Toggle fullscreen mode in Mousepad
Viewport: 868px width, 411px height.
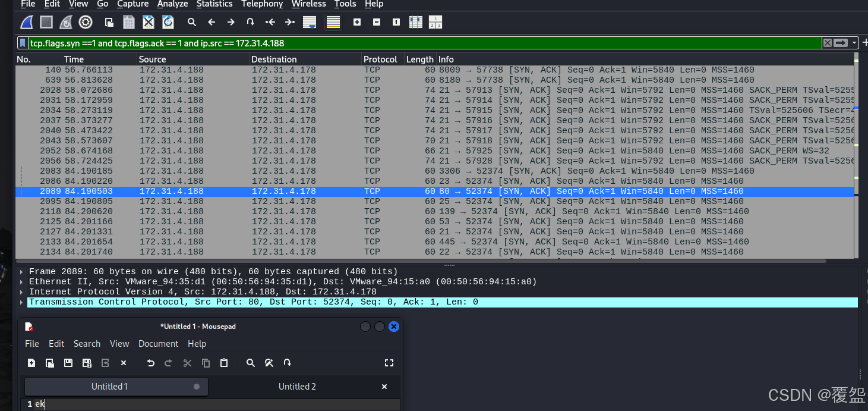pos(389,363)
